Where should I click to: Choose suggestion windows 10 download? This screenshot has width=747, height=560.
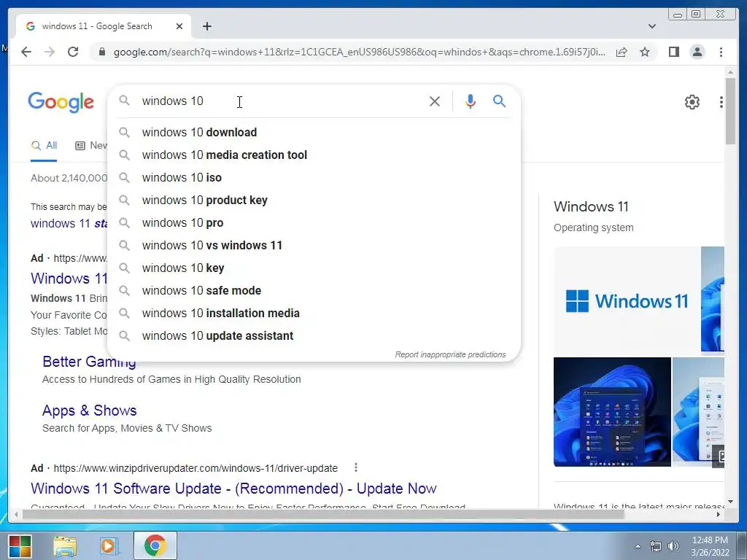tap(314, 133)
